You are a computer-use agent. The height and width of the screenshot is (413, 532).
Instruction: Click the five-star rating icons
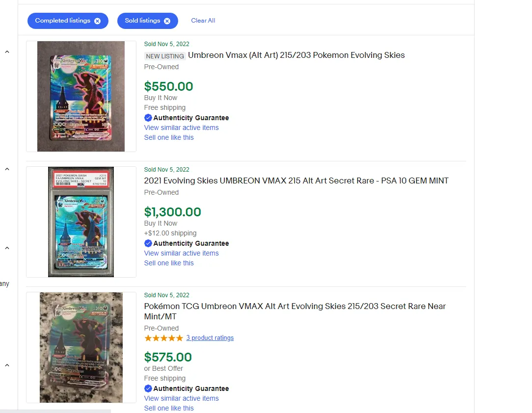(163, 338)
